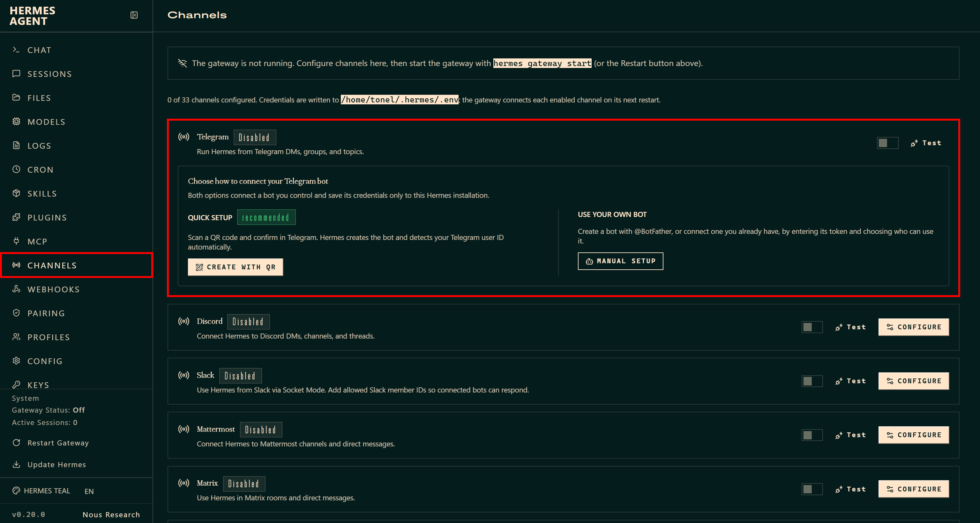Click the broadcast icon beside Discord

point(184,321)
